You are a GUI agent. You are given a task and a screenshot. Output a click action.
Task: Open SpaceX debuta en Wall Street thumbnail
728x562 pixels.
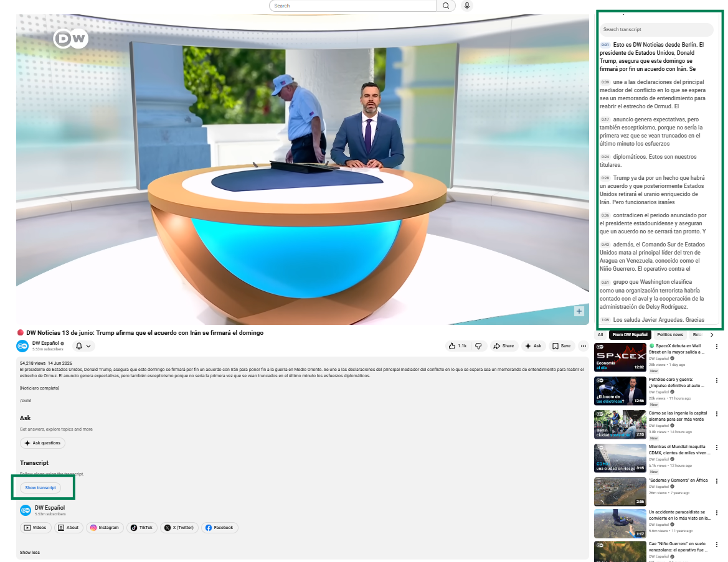(620, 357)
